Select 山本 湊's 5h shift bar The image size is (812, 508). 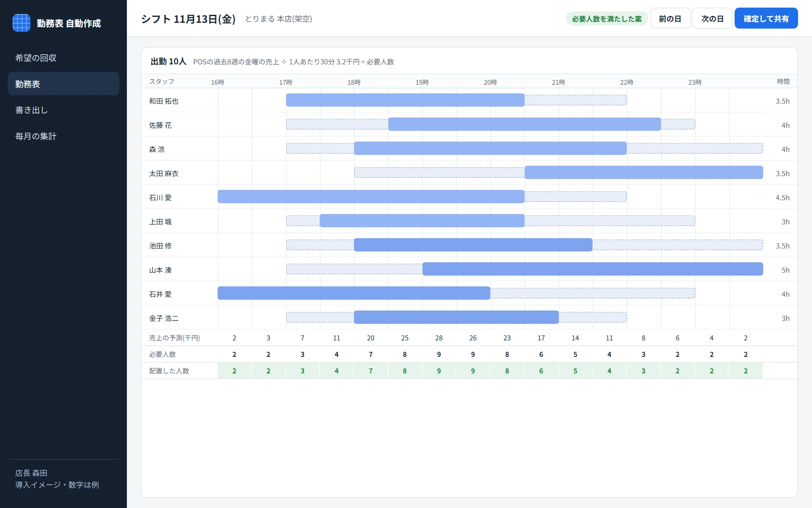coord(593,269)
